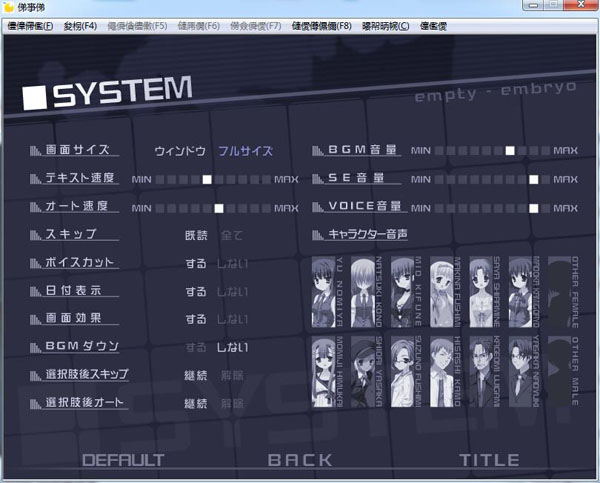Set テキスト速度 to MAX
600x483 pixels.
point(286,179)
